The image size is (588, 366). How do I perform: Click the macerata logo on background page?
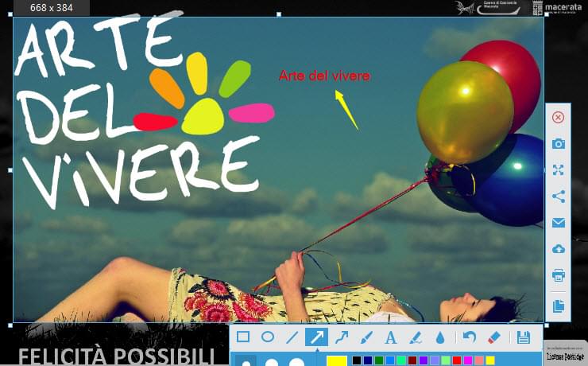pyautogui.click(x=557, y=7)
